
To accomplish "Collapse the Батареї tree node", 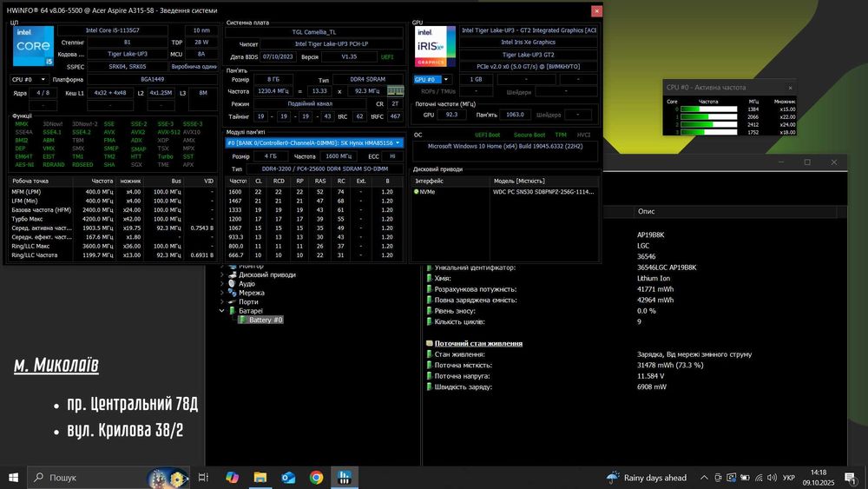I will tap(222, 311).
